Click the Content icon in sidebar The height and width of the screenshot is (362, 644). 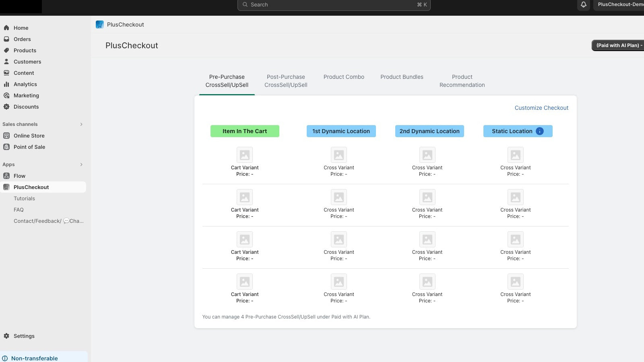tap(6, 73)
